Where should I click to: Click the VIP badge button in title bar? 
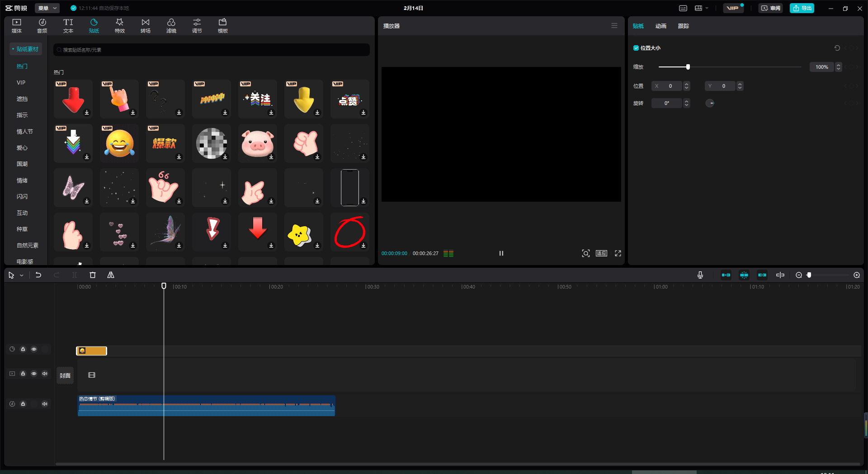coord(733,8)
